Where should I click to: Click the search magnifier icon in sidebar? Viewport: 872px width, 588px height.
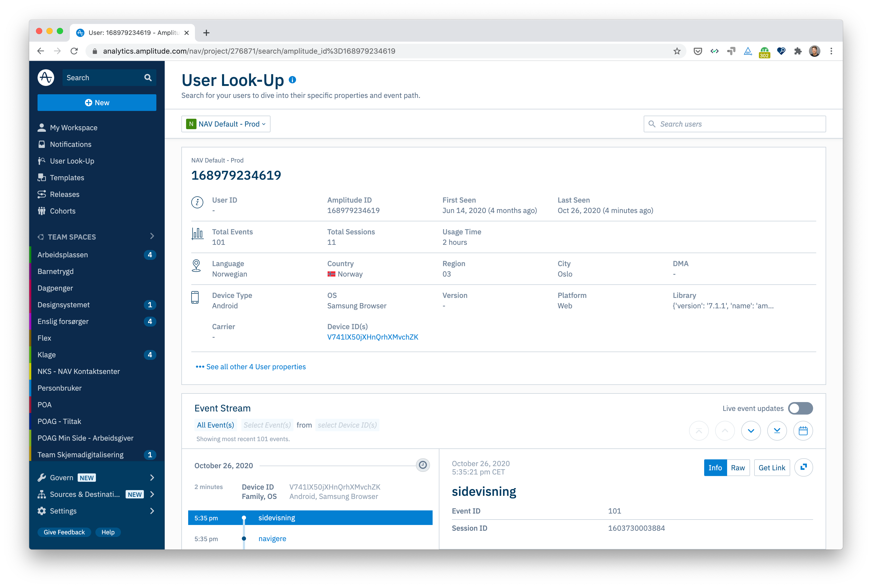(x=148, y=78)
